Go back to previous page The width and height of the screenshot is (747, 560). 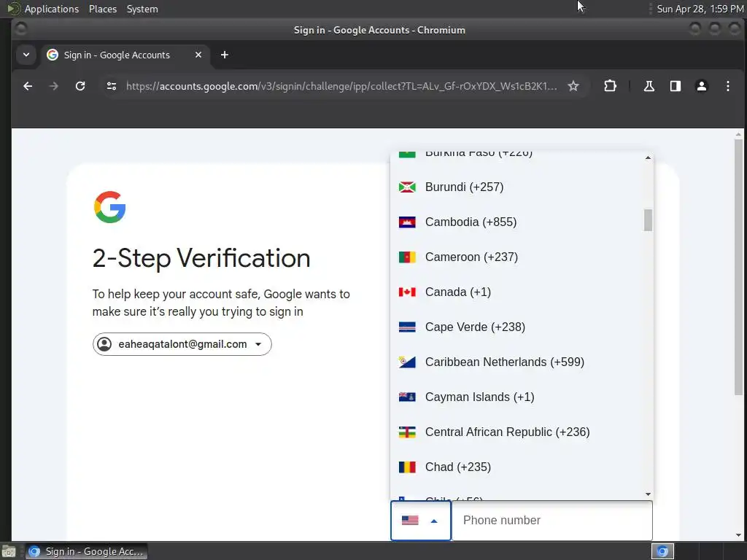[x=28, y=86]
